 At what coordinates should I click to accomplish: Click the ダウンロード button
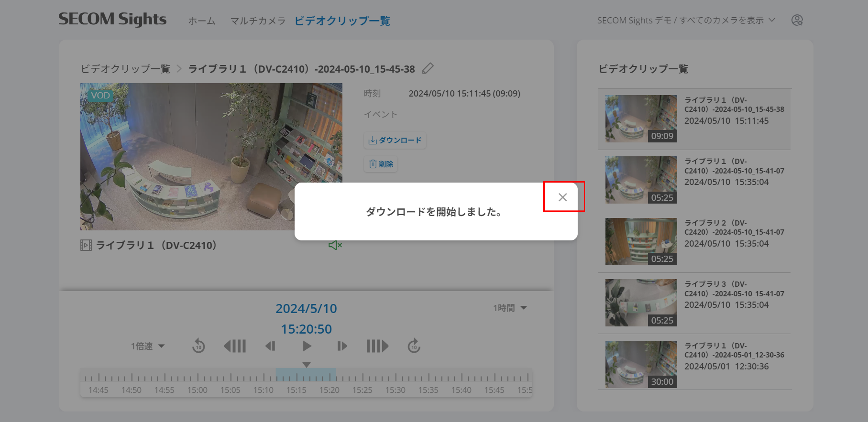click(x=395, y=140)
